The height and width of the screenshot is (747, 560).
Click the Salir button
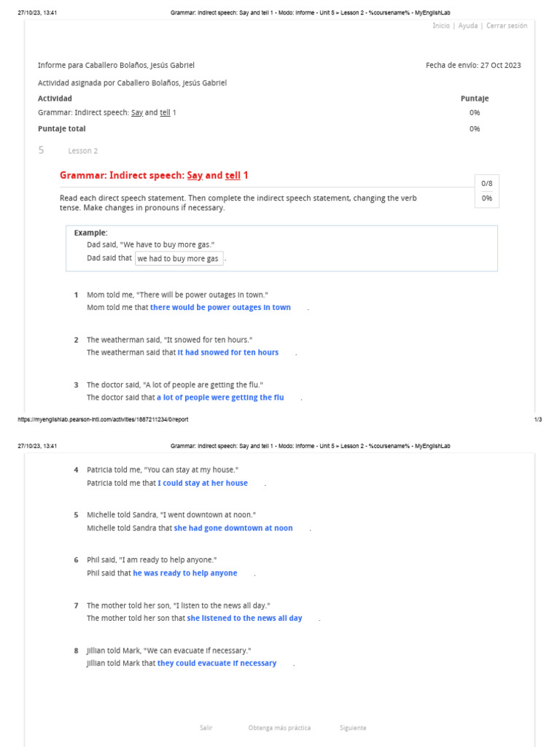206,728
